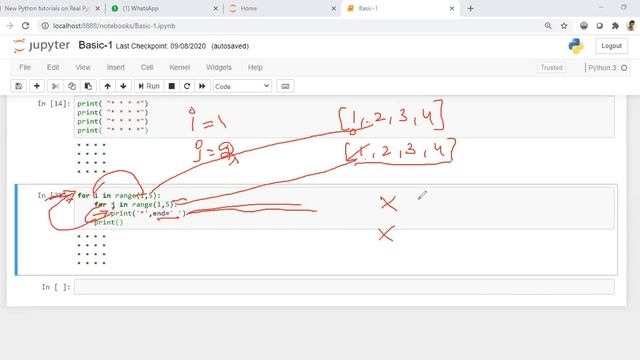The image size is (640, 360).
Task: Open the Widgets menu
Action: pos(219,67)
